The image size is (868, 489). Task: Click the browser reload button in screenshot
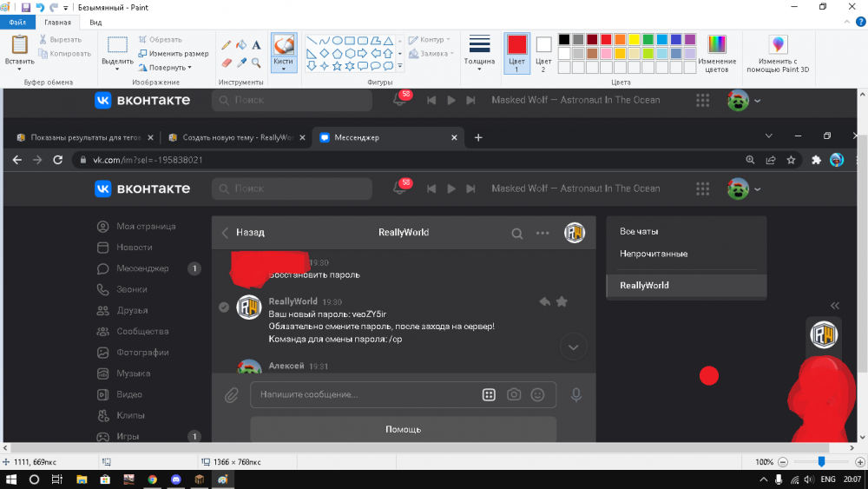pos(57,160)
